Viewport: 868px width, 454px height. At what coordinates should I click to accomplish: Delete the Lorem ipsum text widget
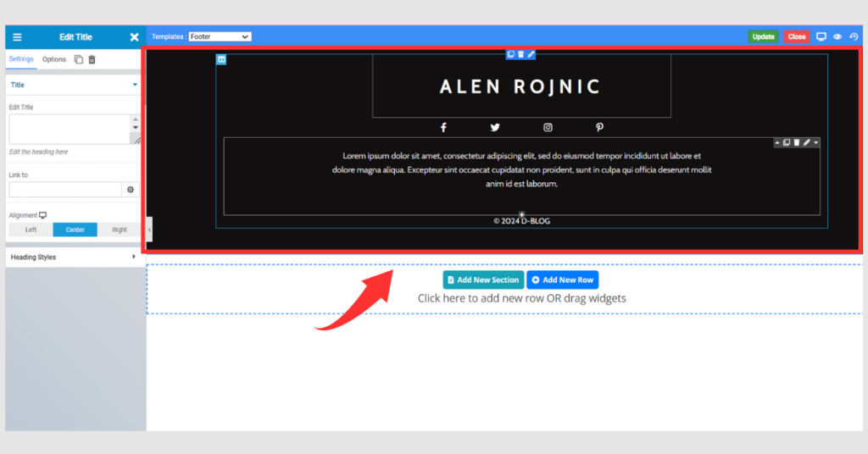click(797, 142)
